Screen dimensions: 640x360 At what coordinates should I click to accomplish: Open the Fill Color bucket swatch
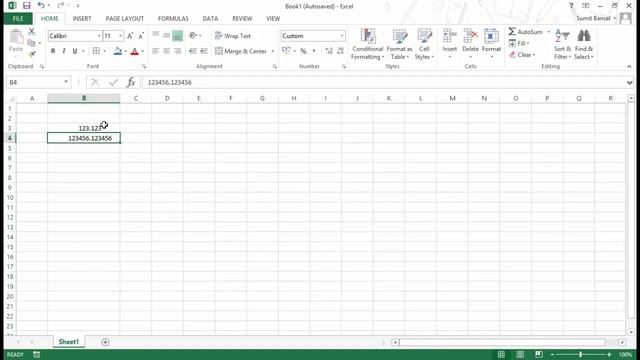118,51
